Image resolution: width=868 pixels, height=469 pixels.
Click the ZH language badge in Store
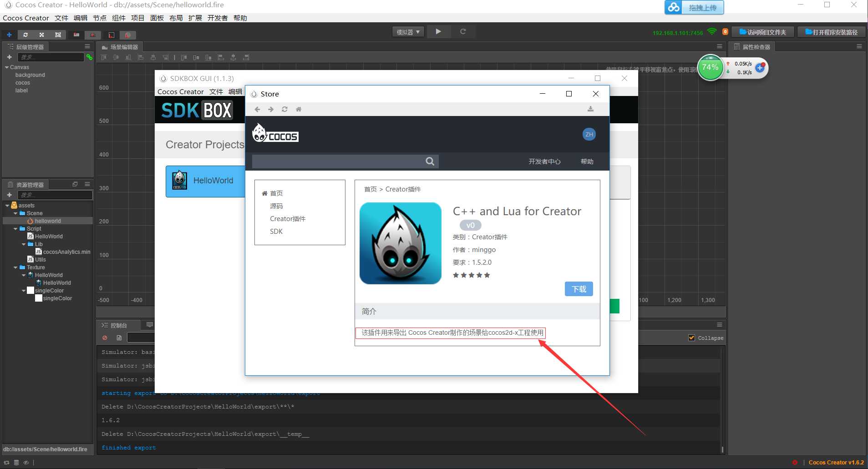[x=589, y=134]
